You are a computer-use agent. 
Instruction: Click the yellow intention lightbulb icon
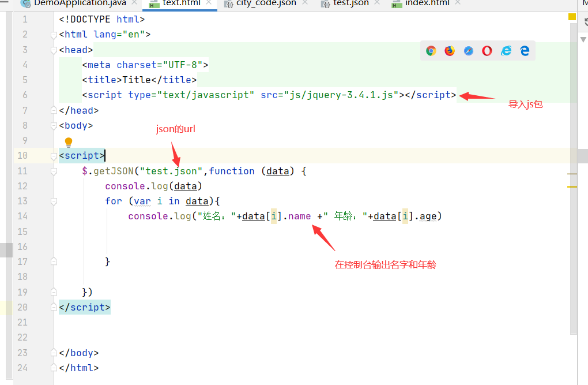tap(68, 142)
